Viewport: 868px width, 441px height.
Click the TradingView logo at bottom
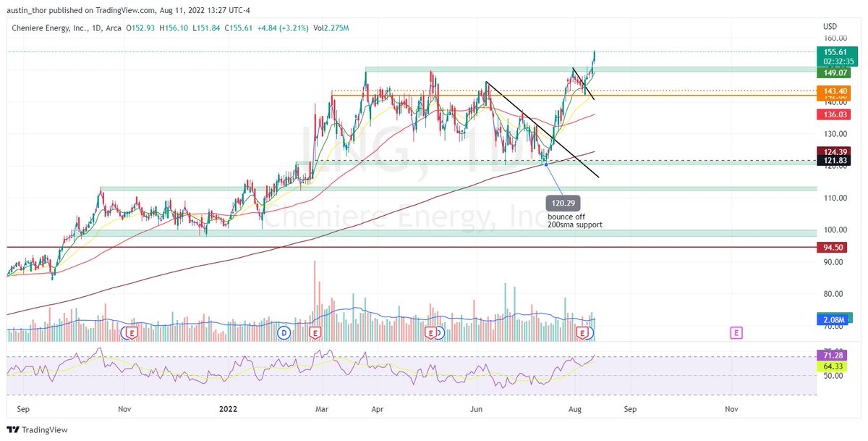[38, 429]
